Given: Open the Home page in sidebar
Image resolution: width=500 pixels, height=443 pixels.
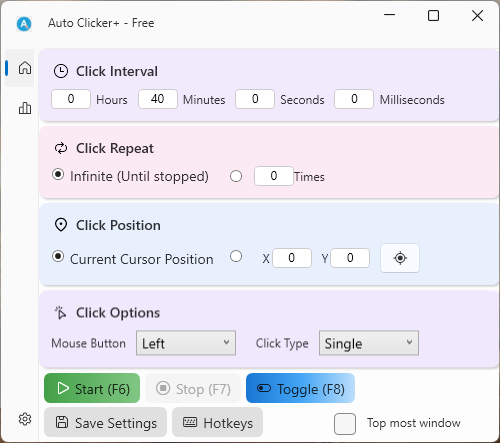Looking at the screenshot, I should (x=25, y=68).
